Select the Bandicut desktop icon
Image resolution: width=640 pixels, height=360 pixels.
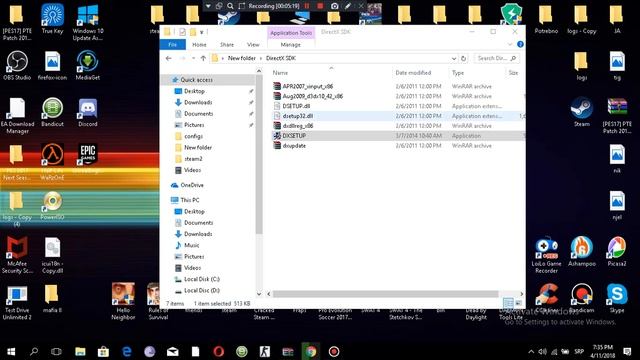click(x=52, y=112)
